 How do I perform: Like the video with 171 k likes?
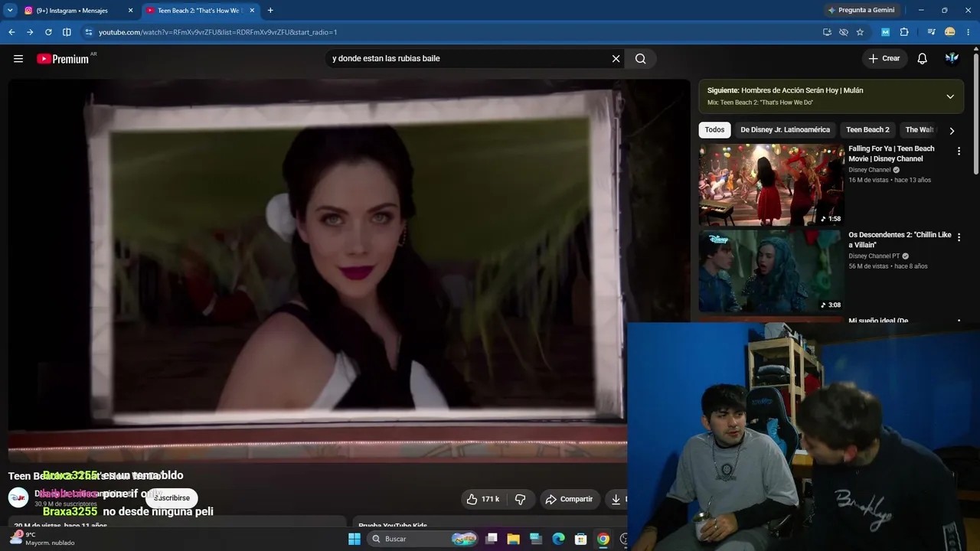click(482, 499)
